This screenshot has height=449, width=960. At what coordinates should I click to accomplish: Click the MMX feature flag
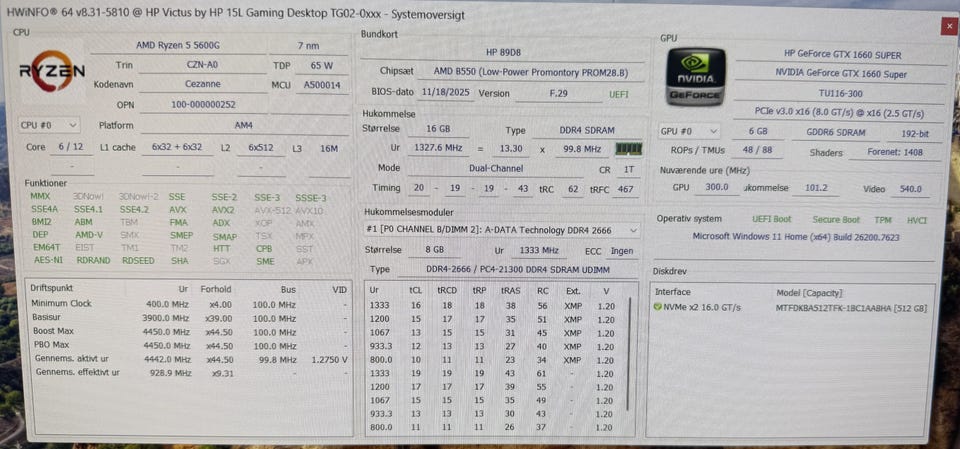click(40, 197)
